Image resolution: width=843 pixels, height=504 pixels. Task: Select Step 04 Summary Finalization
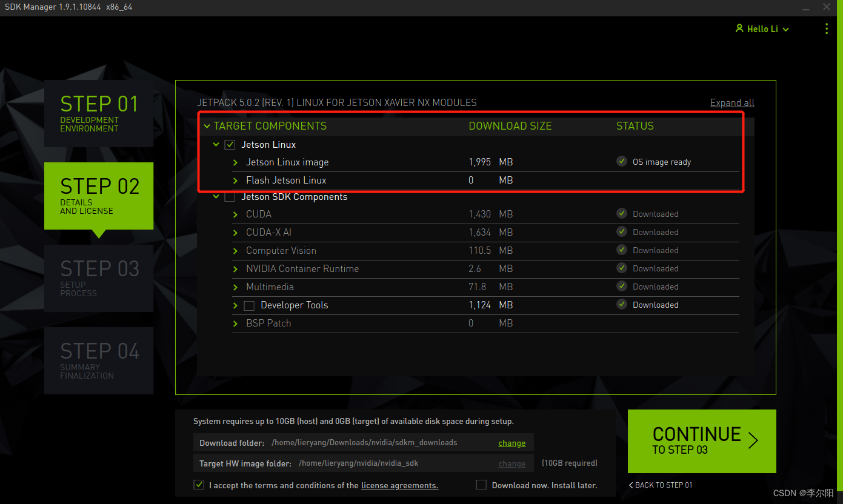99,360
